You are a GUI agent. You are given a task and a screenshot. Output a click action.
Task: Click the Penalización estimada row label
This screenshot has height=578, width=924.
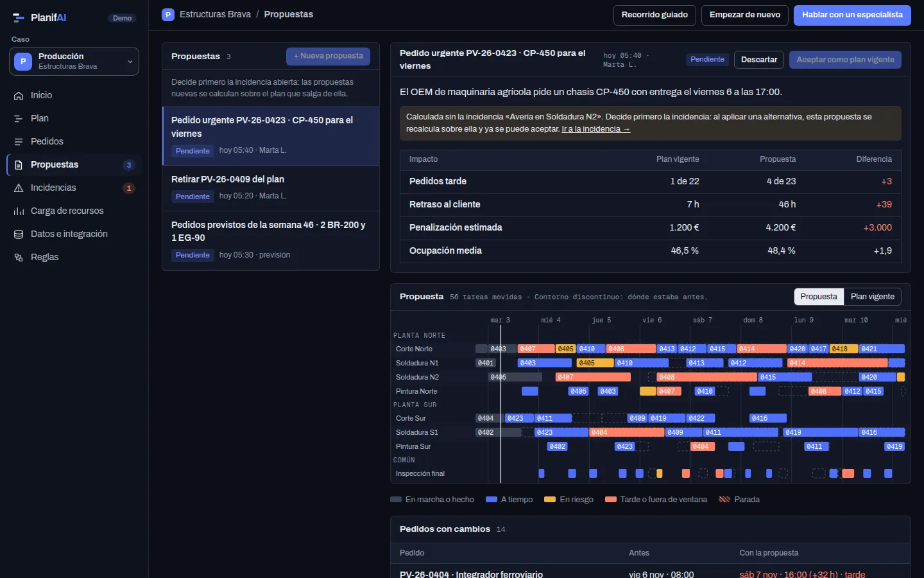tap(456, 227)
